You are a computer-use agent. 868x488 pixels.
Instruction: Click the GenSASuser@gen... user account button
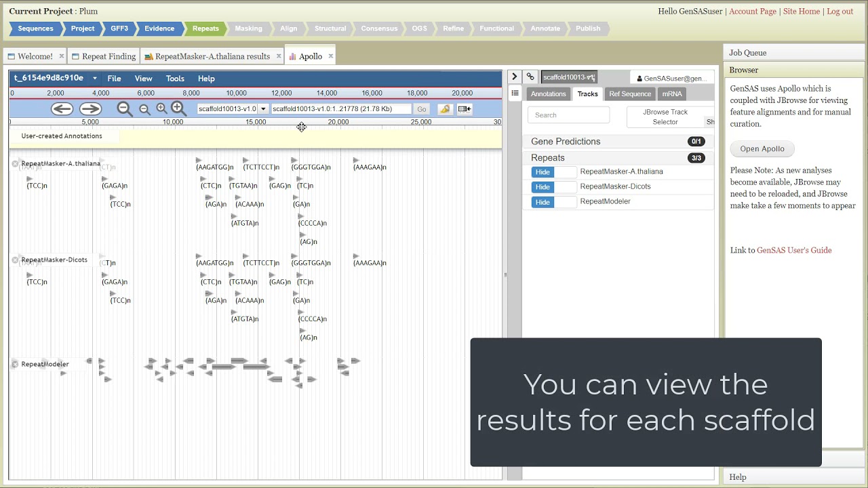671,78
